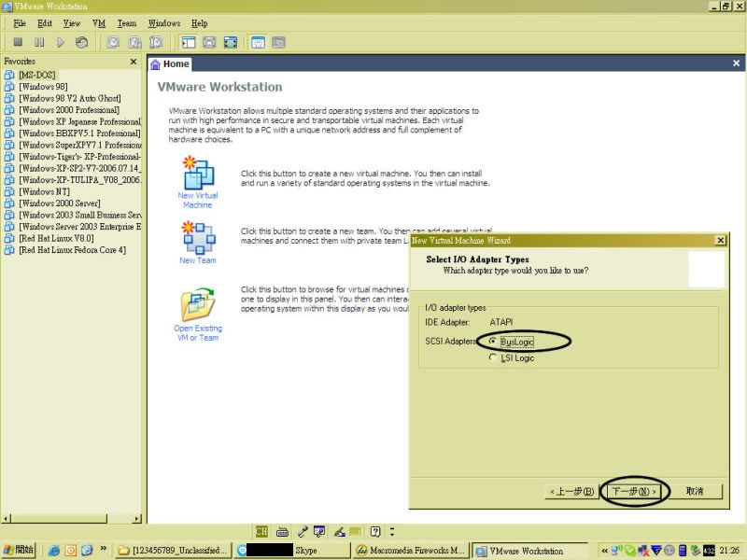Image resolution: width=747 pixels, height=560 pixels.
Task: Click the CH language bar indicator
Action: click(261, 531)
